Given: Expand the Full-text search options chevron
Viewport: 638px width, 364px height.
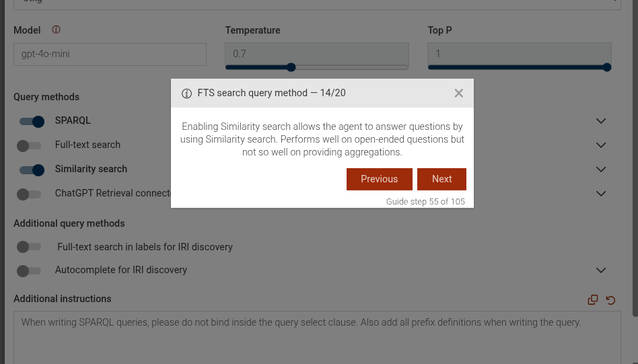Looking at the screenshot, I should 601,145.
